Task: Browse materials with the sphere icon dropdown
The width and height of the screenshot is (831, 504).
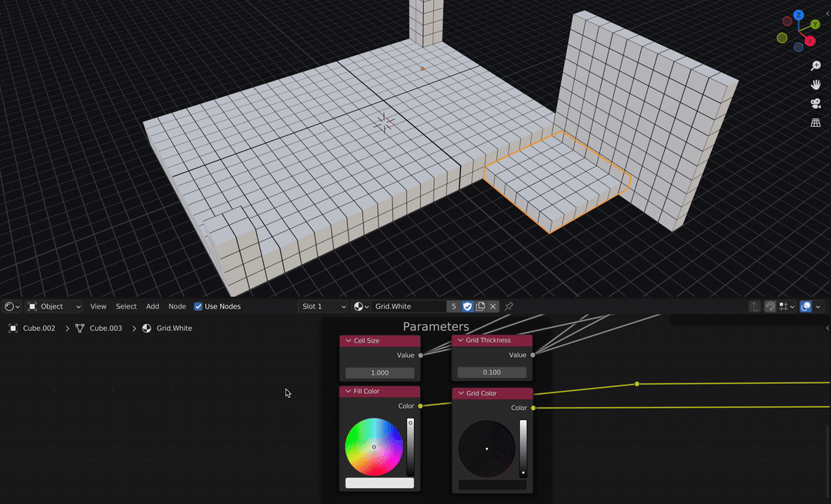Action: coord(361,306)
